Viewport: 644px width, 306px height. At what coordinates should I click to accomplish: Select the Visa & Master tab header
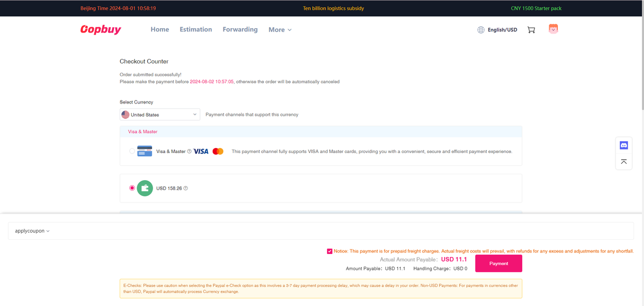[143, 132]
